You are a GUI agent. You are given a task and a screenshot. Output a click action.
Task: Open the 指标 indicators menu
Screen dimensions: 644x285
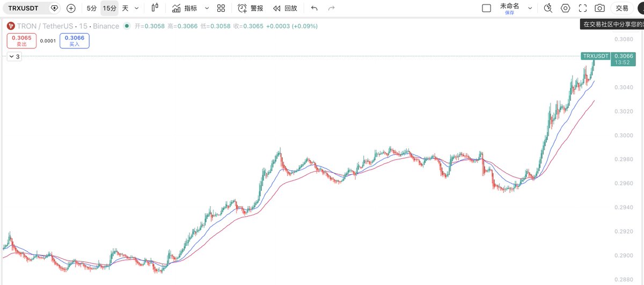[185, 9]
